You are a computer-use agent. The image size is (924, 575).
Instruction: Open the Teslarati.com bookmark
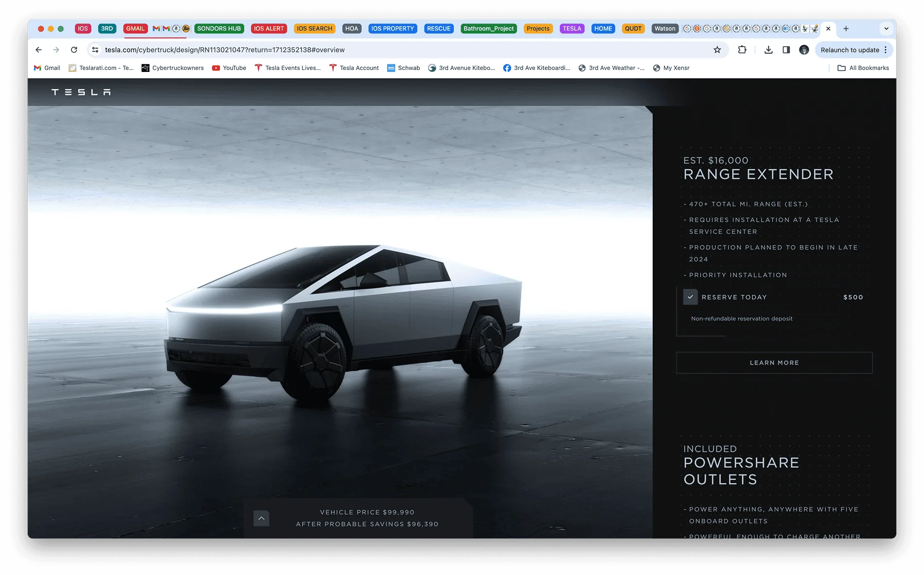[101, 68]
